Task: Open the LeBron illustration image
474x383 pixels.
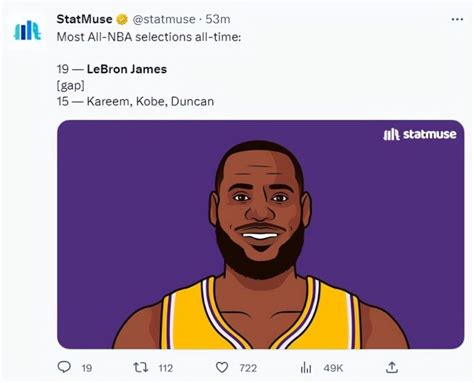Action: [x=261, y=234]
